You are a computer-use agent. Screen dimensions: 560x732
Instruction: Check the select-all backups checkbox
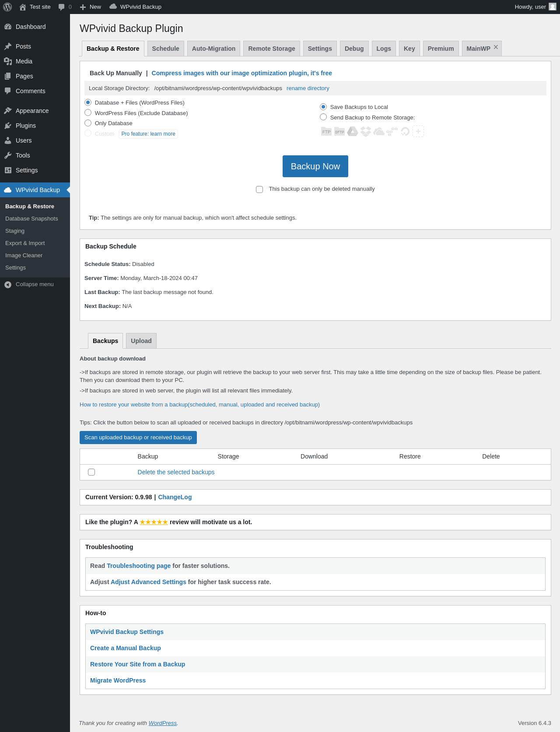[x=91, y=472]
